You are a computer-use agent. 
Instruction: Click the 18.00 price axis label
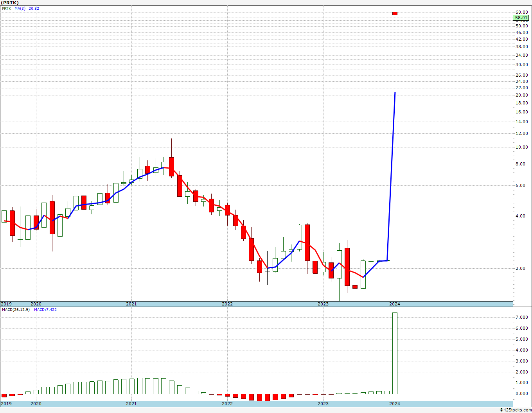click(x=522, y=103)
